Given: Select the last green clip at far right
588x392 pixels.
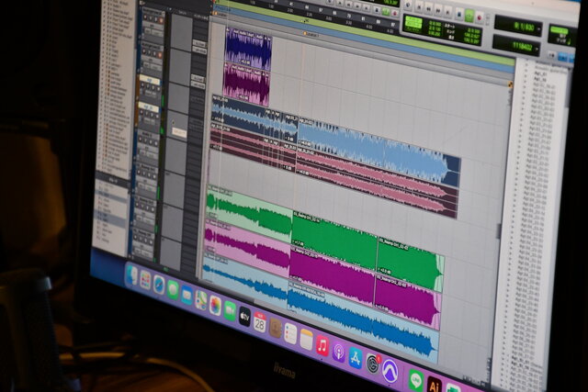Looking at the screenshot, I should (x=411, y=264).
